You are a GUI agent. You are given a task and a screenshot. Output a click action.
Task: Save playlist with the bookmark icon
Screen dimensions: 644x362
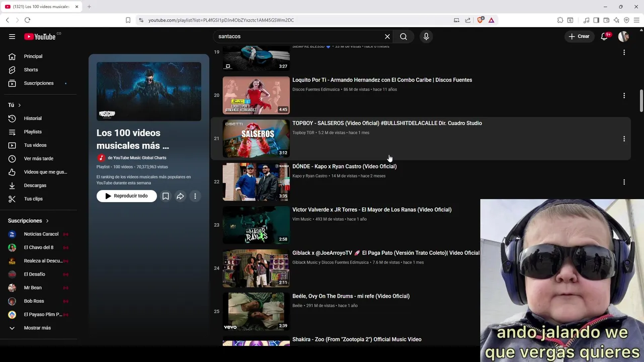(x=166, y=196)
